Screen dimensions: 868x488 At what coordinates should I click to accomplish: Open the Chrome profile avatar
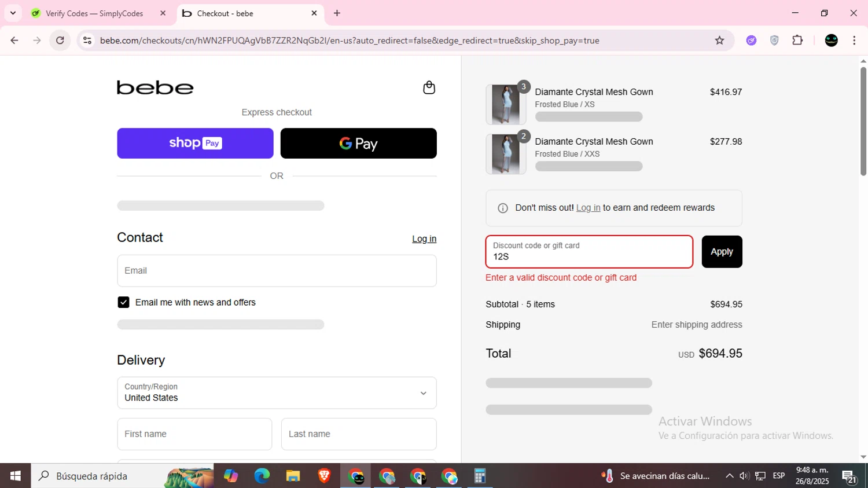[832, 41]
